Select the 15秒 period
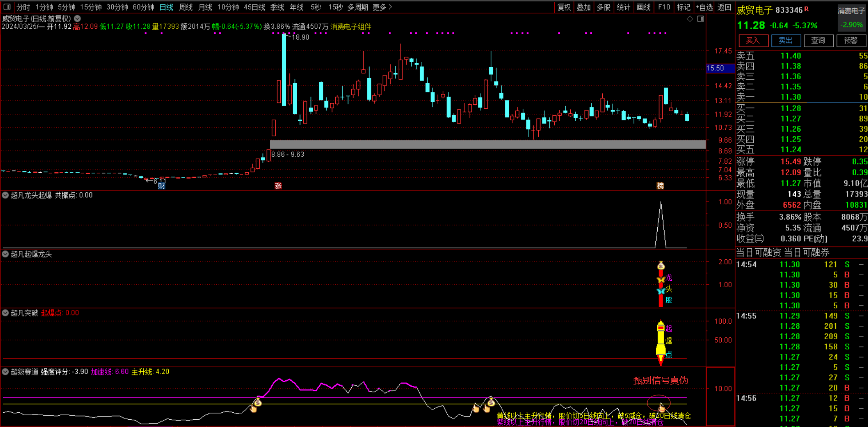Screen dimensions: 868x427 pos(336,7)
